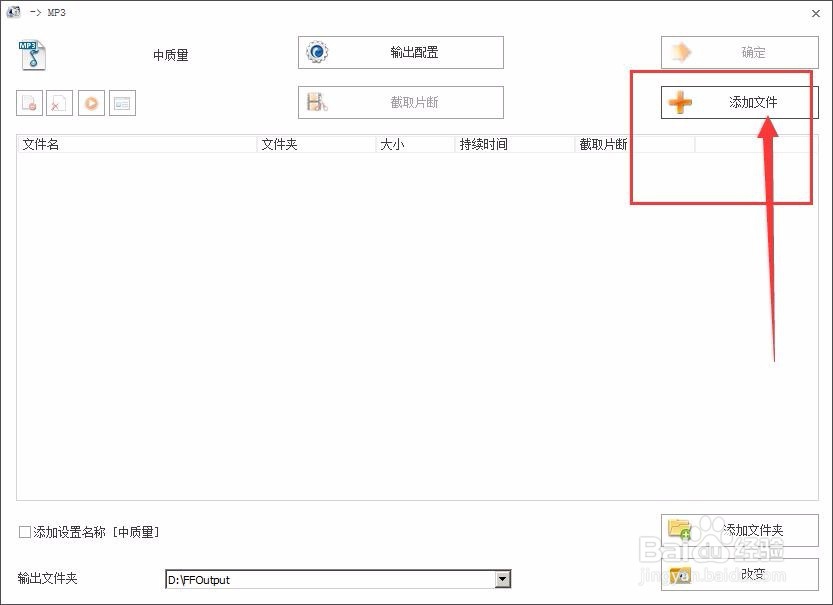Screen dimensions: 833x605
Task: Open the output folder dropdown list
Action: [x=500, y=580]
